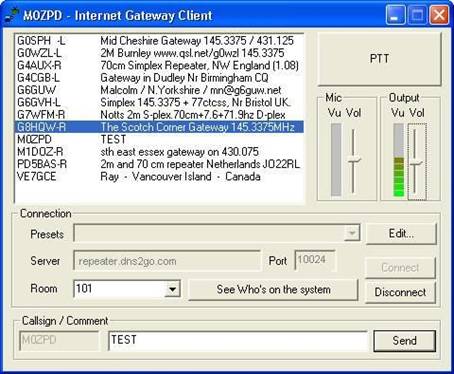
Task: Click the Presets label
Action: (47, 234)
